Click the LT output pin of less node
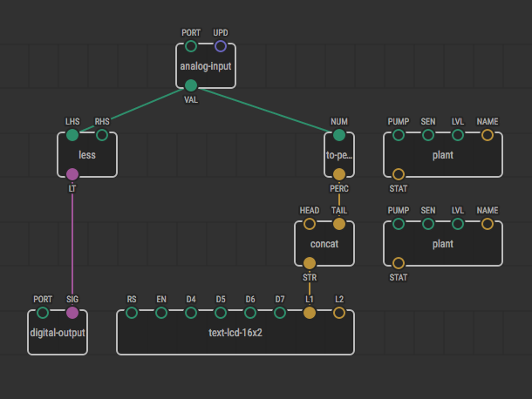This screenshot has height=399, width=532. [x=72, y=174]
